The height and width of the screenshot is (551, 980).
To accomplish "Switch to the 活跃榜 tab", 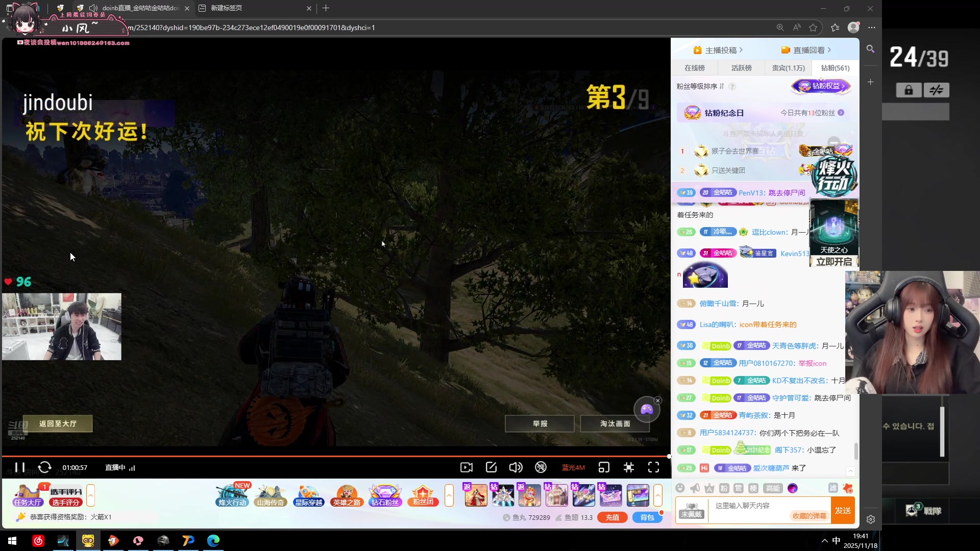I will pos(741,68).
